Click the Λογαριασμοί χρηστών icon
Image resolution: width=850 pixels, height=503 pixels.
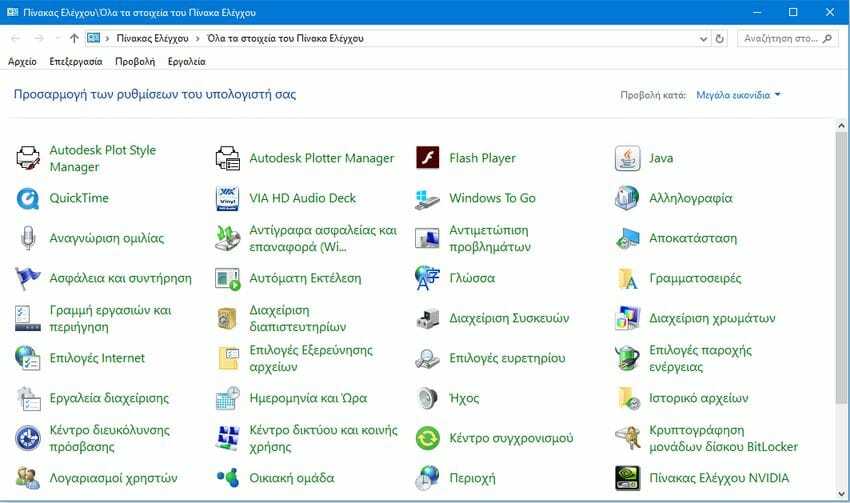click(x=28, y=479)
